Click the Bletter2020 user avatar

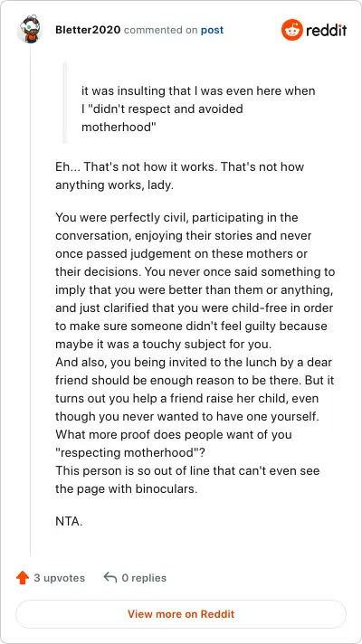(30, 30)
